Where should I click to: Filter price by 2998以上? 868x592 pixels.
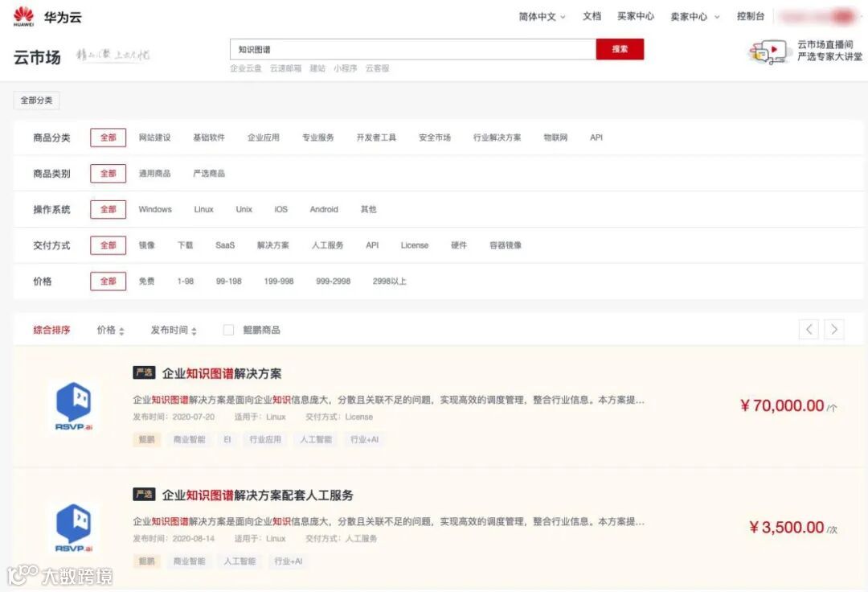[x=389, y=282]
